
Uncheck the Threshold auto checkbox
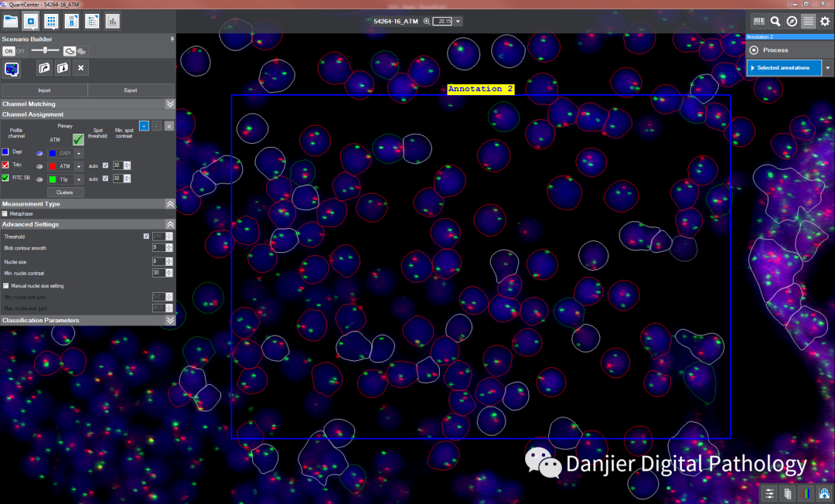[146, 236]
